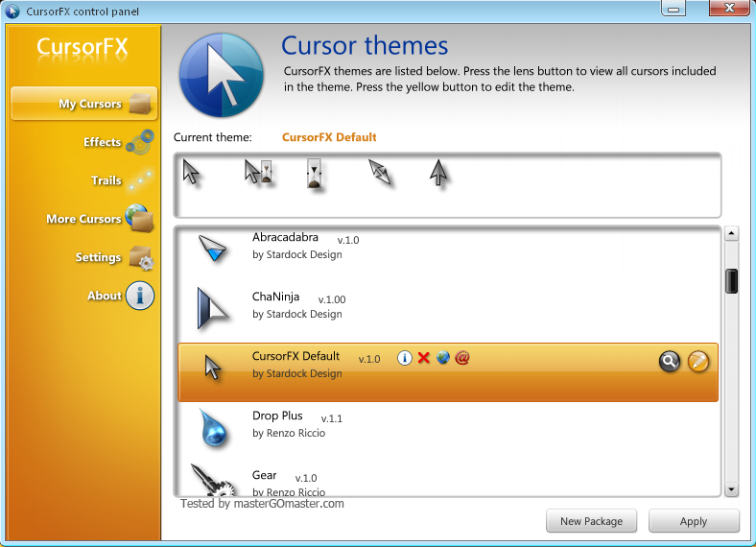Open the Trails section
The image size is (756, 547).
tap(123, 180)
